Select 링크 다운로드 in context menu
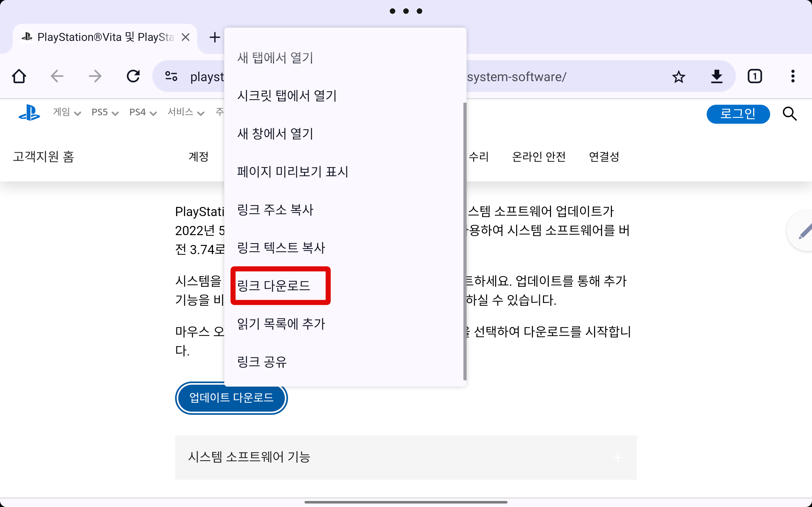 [x=273, y=286]
